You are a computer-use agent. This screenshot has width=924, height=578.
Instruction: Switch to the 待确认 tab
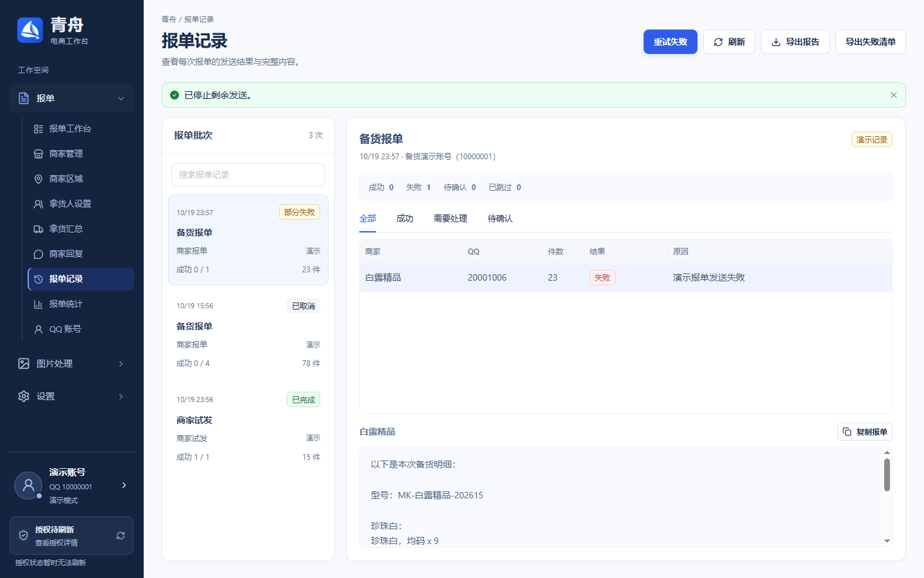coord(500,219)
